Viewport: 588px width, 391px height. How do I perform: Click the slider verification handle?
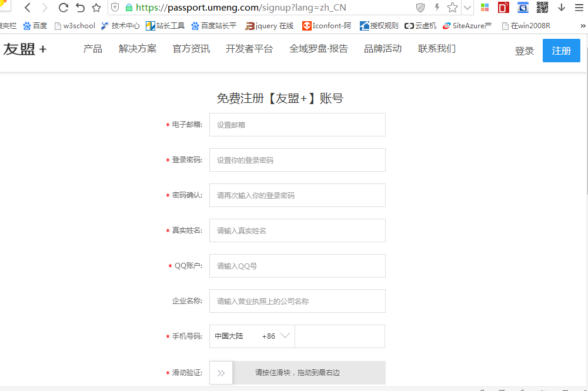[221, 373]
